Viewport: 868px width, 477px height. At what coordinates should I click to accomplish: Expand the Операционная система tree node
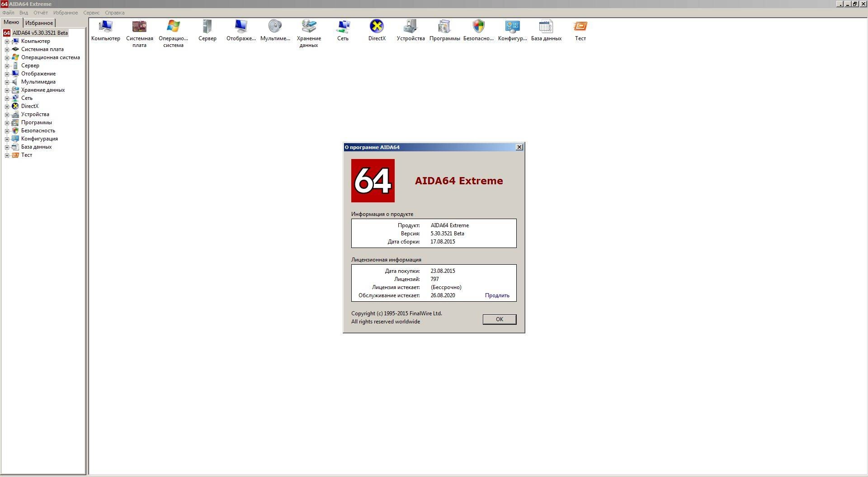pos(7,58)
